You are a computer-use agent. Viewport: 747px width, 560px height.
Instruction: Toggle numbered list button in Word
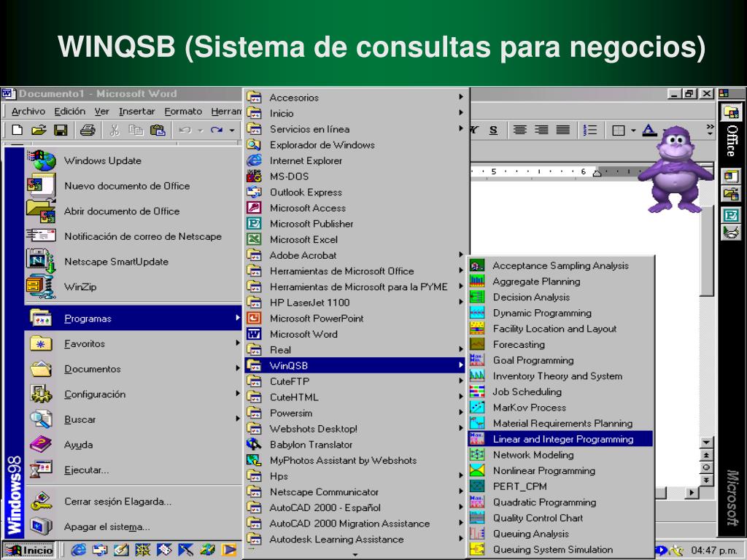click(590, 130)
